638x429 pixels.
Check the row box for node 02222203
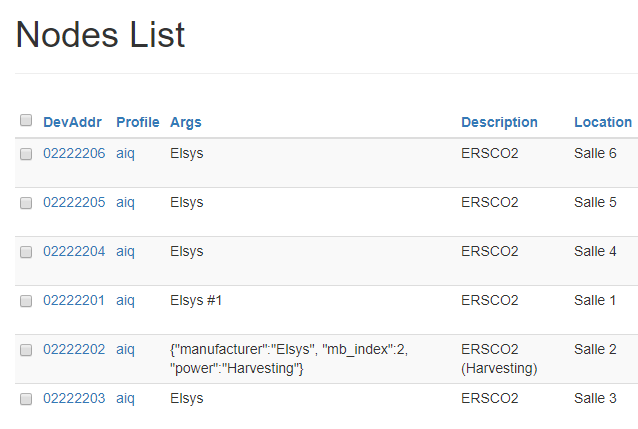pyautogui.click(x=26, y=399)
